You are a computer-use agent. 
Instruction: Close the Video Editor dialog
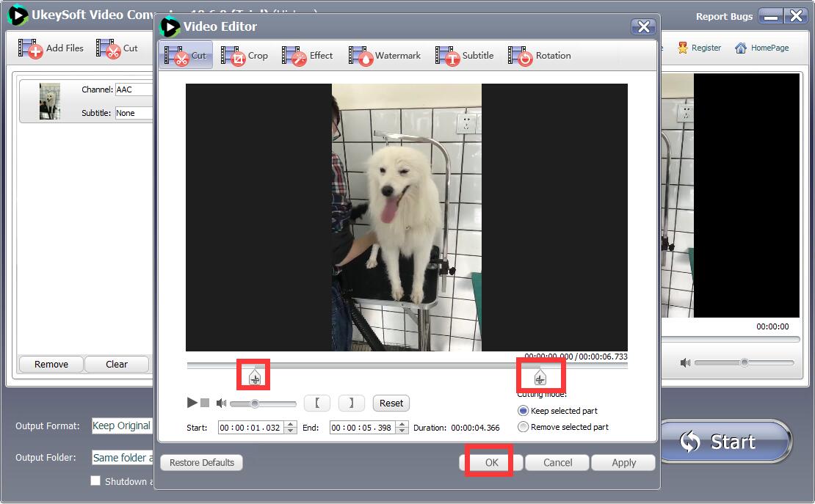[x=643, y=26]
